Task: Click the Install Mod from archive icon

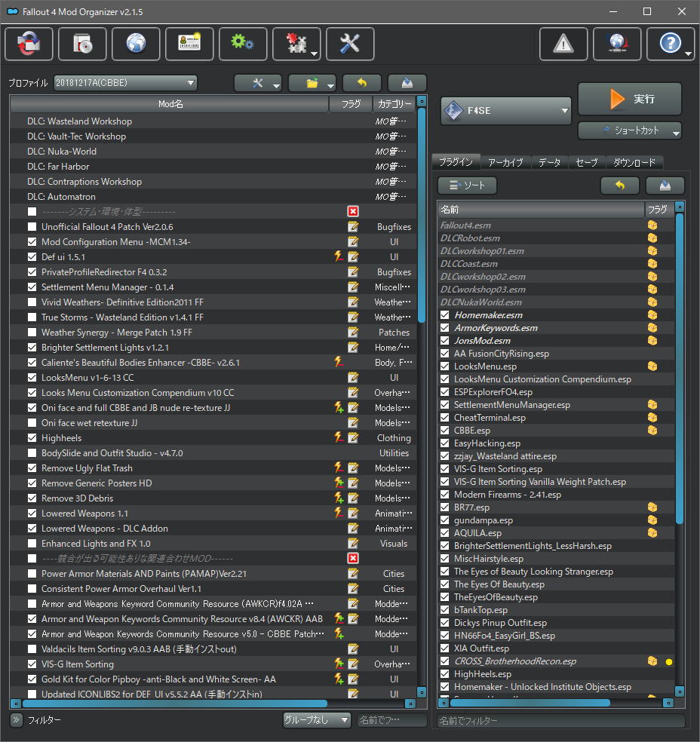Action: tap(82, 44)
